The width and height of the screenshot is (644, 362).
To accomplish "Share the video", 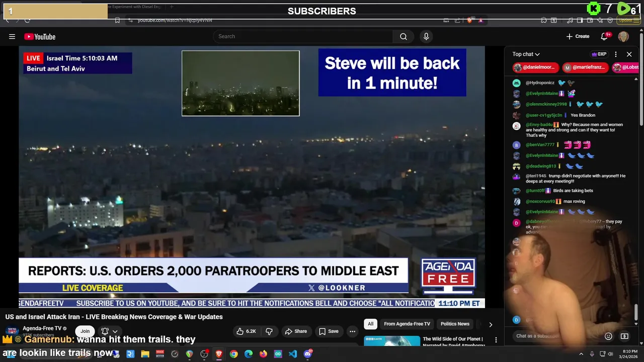I will pyautogui.click(x=296, y=331).
